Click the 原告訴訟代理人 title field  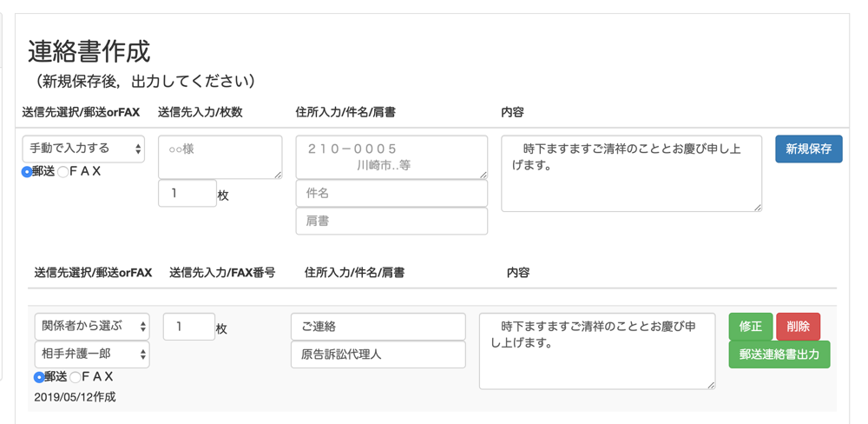(378, 354)
